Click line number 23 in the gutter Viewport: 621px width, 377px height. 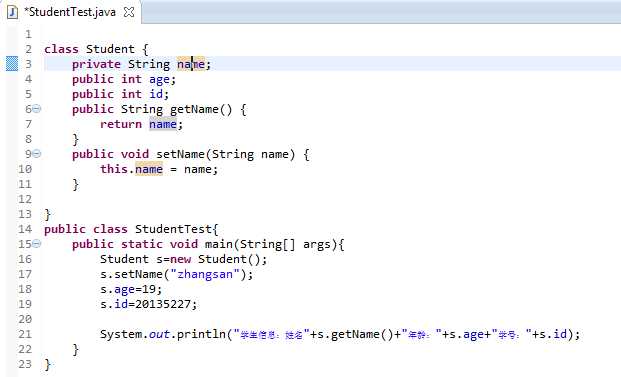(25, 364)
